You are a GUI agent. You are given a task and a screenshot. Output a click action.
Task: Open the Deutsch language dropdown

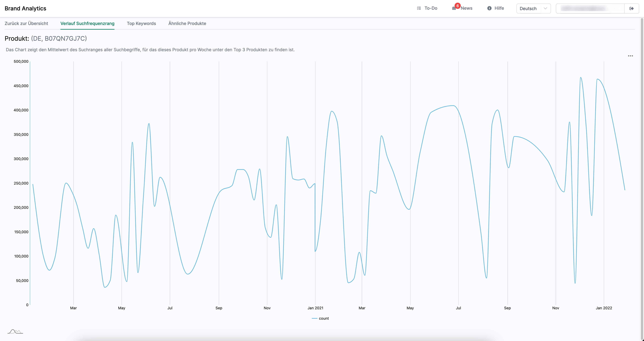[533, 9]
